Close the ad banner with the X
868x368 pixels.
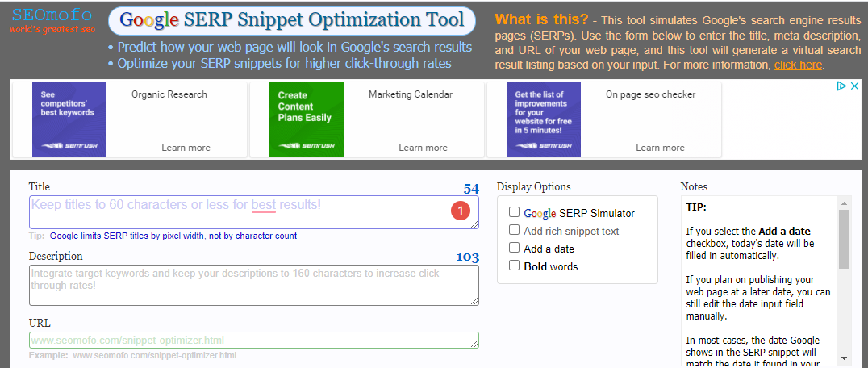point(853,86)
